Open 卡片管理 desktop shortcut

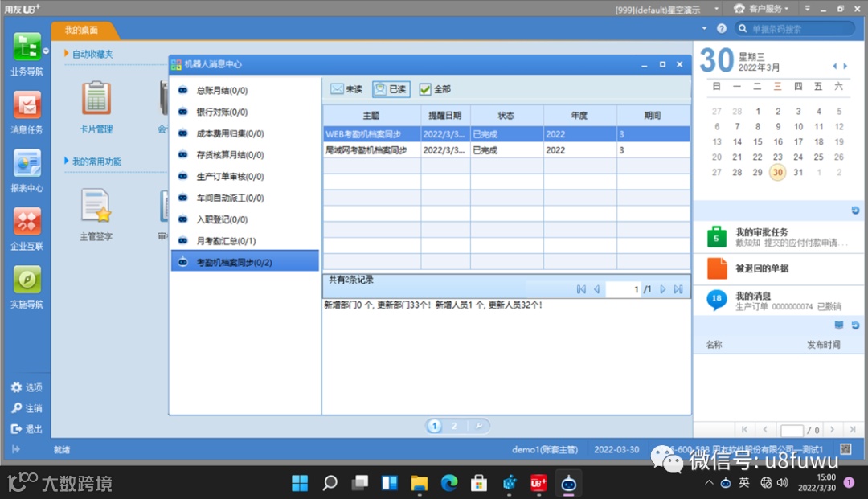[x=96, y=108]
